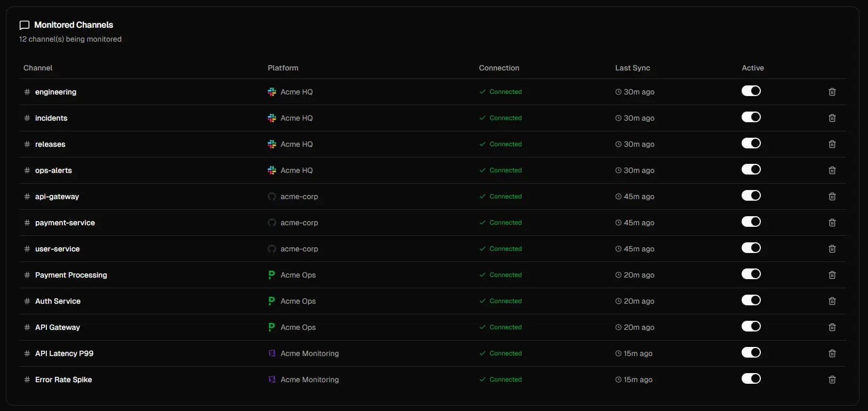This screenshot has width=868, height=411.
Task: Select the Payment Processing channel name
Action: click(x=71, y=275)
